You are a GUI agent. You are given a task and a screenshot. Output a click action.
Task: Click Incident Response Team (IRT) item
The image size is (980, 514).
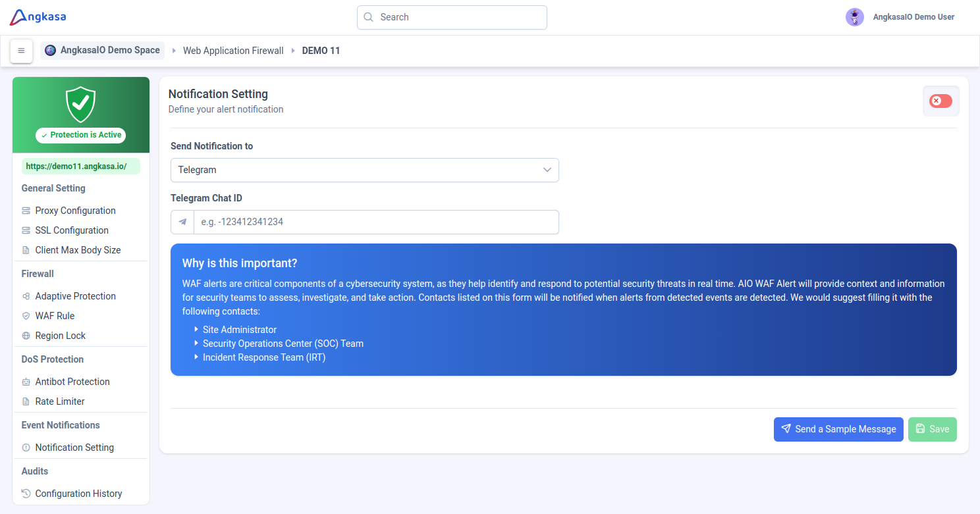point(264,357)
